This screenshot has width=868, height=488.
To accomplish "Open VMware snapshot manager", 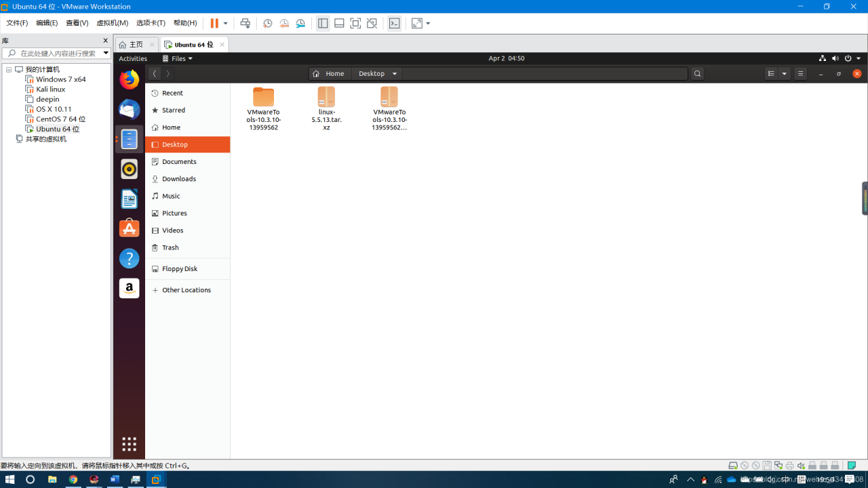I will click(x=300, y=23).
